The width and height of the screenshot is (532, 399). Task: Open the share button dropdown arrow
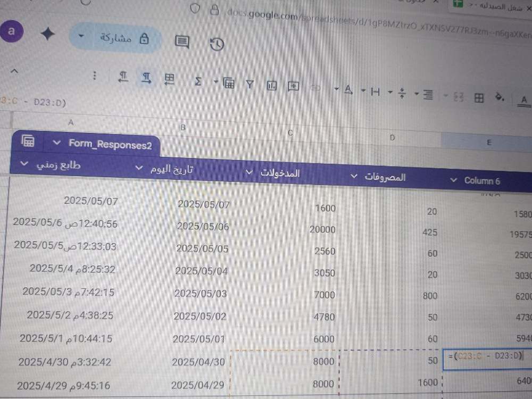coord(81,36)
